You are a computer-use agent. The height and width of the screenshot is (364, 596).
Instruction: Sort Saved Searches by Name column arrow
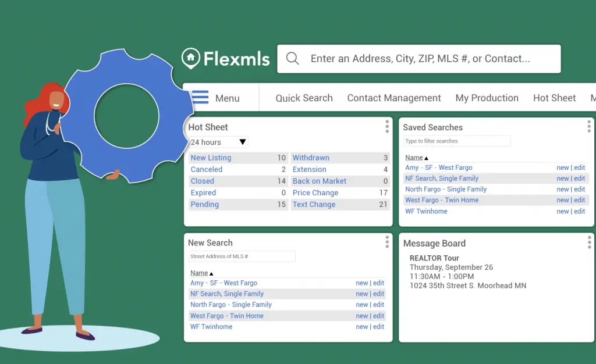point(426,158)
